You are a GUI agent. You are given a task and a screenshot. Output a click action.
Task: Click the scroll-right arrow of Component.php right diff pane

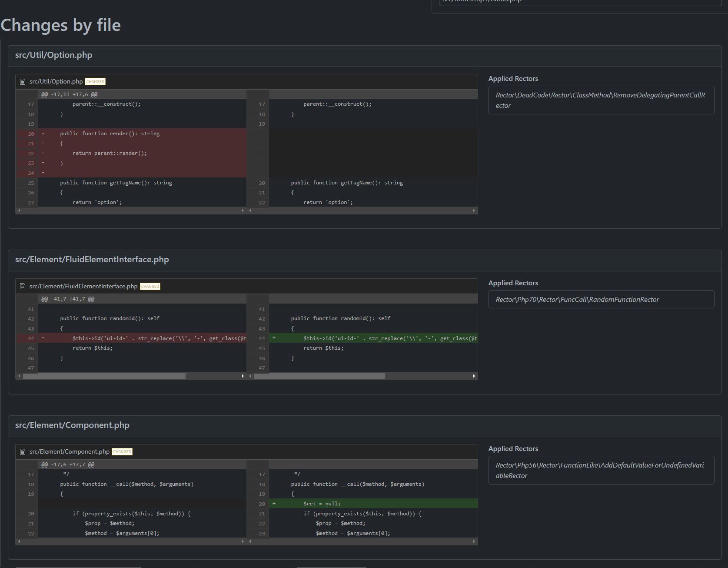pyautogui.click(x=474, y=541)
